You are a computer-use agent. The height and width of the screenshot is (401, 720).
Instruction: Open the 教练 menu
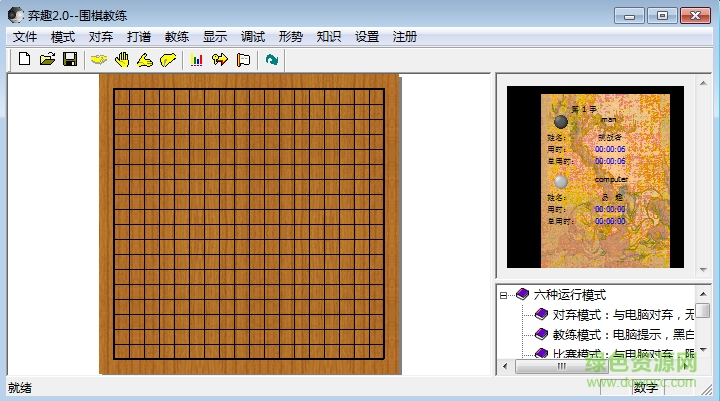pyautogui.click(x=177, y=37)
